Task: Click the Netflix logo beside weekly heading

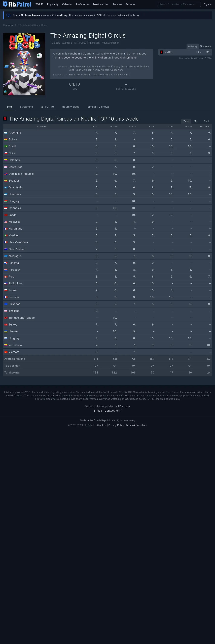Action: pyautogui.click(x=5, y=119)
